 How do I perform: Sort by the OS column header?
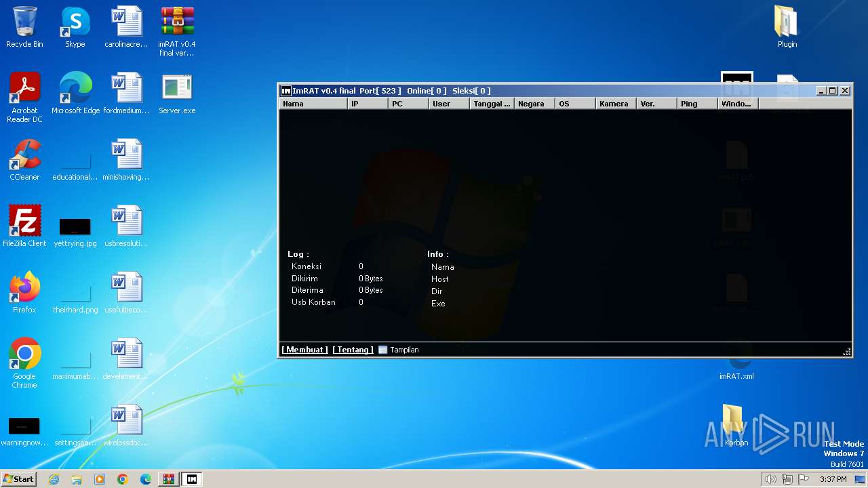point(575,104)
